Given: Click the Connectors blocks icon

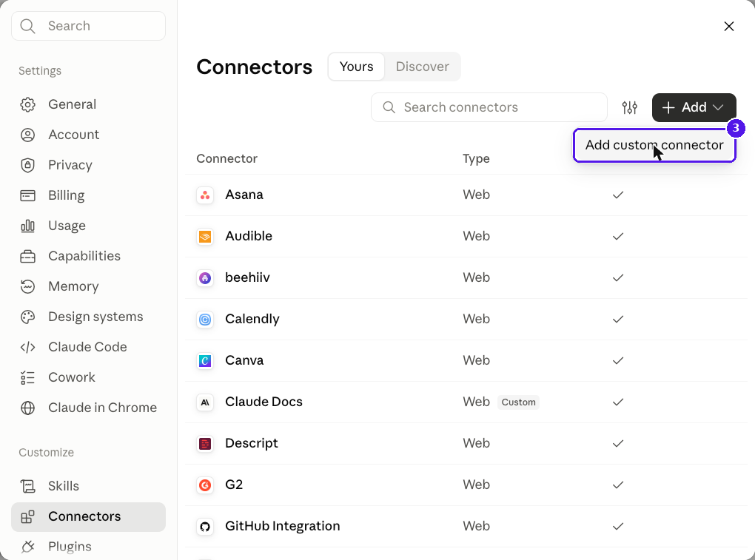Looking at the screenshot, I should click(28, 516).
